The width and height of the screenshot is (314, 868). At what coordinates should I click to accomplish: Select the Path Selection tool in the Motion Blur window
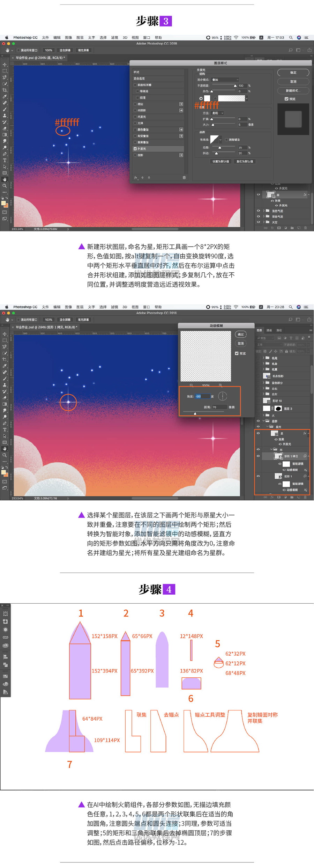[x=5, y=436]
